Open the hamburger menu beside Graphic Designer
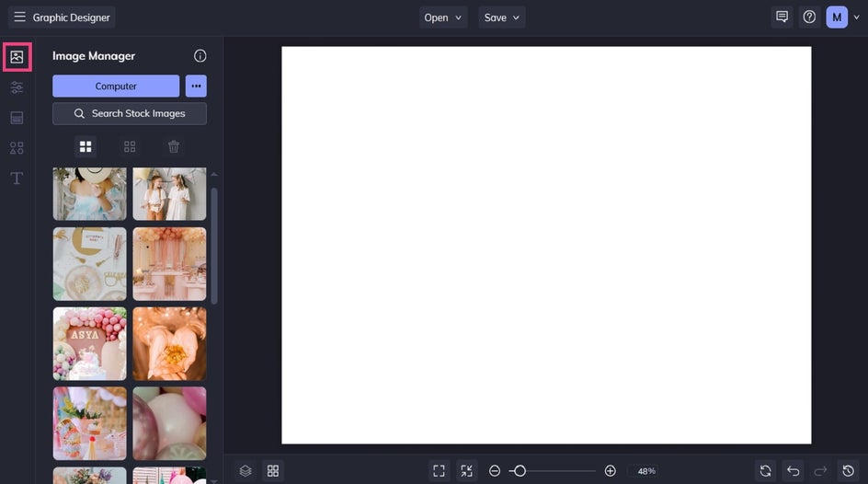868x484 pixels. click(x=19, y=17)
